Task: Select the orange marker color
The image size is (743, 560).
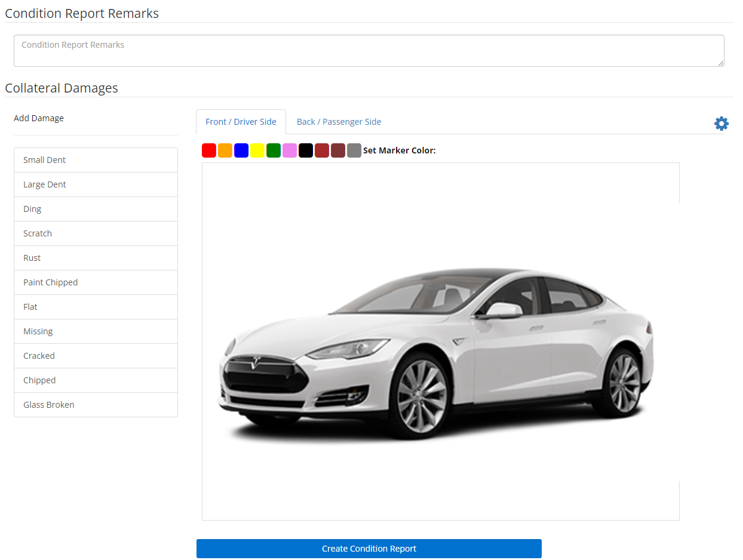Action: pyautogui.click(x=225, y=150)
